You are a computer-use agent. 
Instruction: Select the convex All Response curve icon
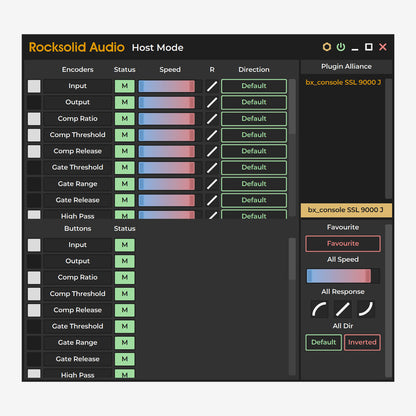(x=319, y=309)
